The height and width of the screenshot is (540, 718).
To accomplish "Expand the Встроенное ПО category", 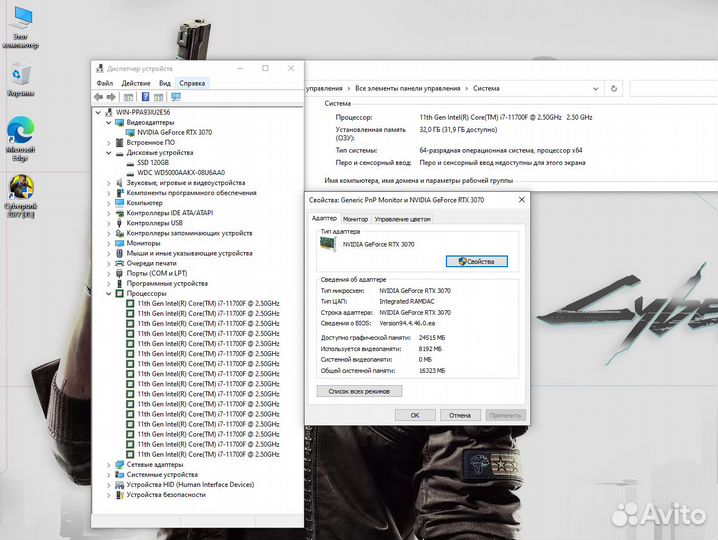I will [x=109, y=143].
